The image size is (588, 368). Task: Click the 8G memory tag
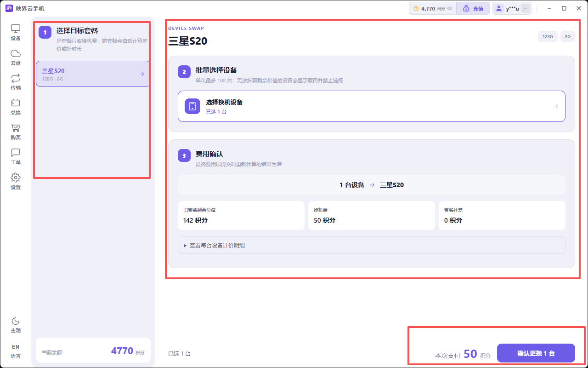(567, 36)
